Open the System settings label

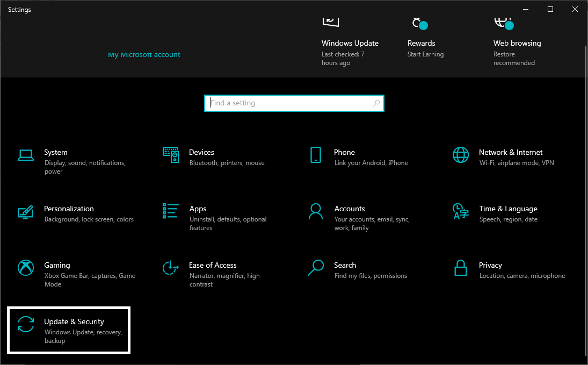[x=55, y=152]
